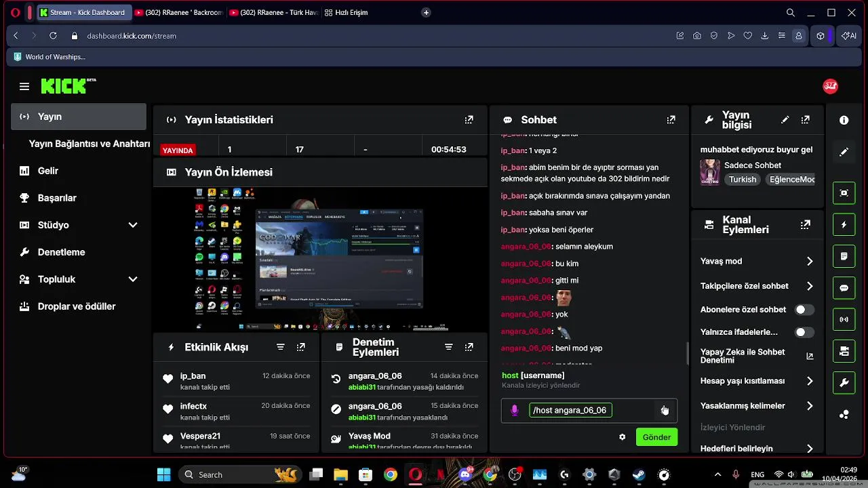This screenshot has width=868, height=488.
Task: Open the Opera tab search icon
Action: 790,12
